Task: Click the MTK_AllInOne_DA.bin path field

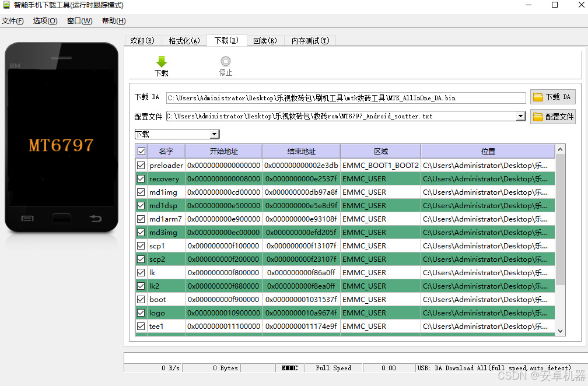Action: [346, 98]
